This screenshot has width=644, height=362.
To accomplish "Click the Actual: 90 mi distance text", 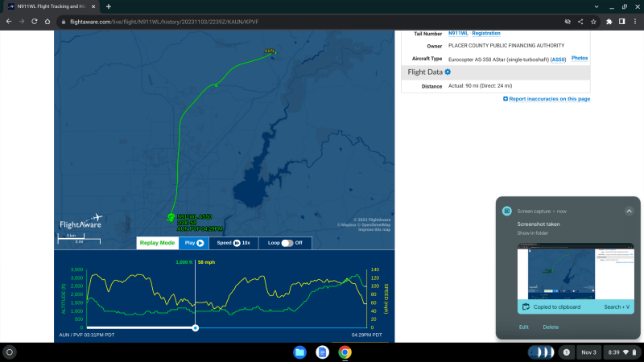I will pyautogui.click(x=480, y=86).
